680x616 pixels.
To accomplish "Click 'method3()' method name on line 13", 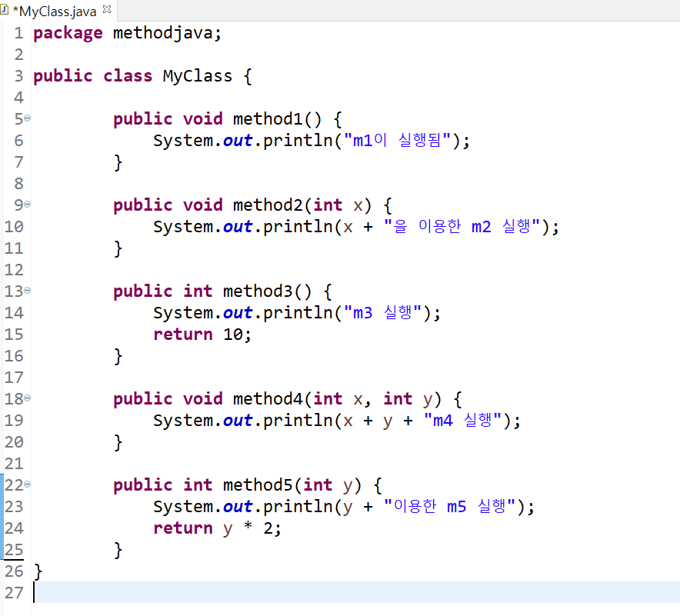I will pos(267,291).
